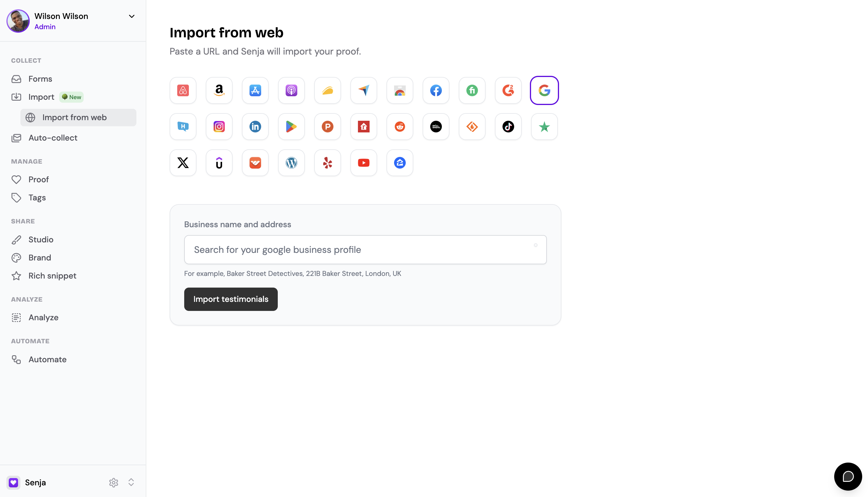This screenshot has height=497, width=868.
Task: Focus the google business profile search field
Action: (365, 250)
